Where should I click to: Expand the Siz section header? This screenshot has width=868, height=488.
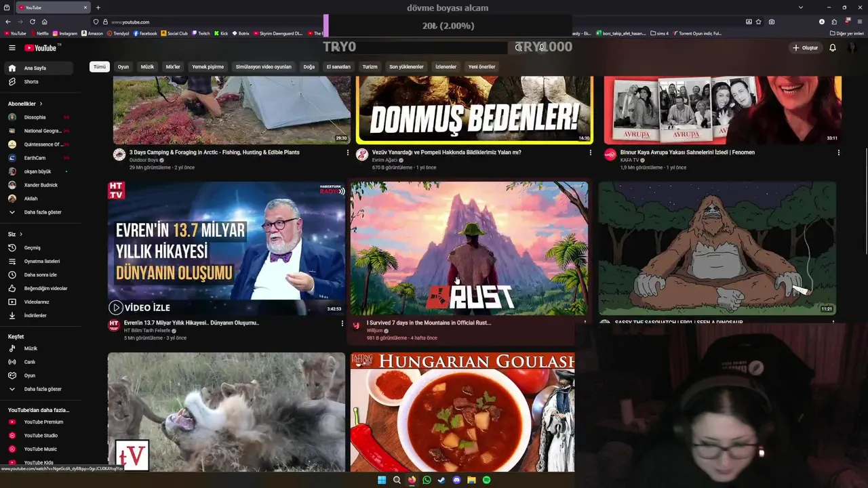(15, 234)
